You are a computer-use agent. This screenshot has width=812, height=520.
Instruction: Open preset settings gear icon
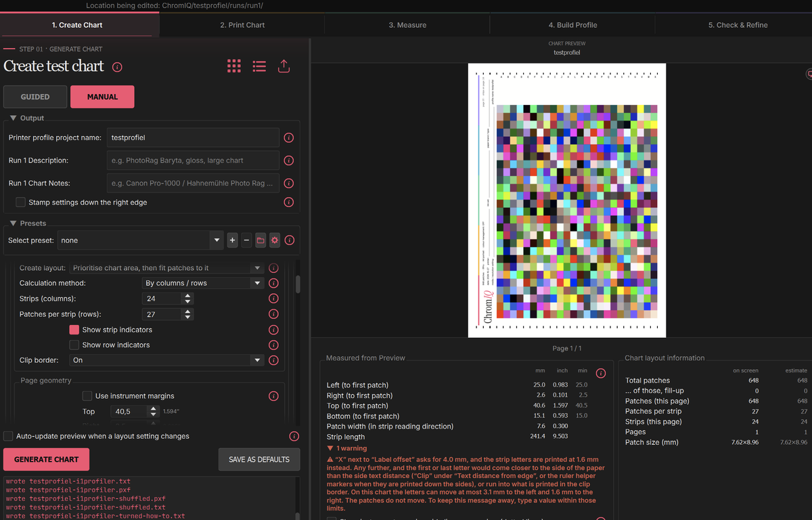[x=275, y=240]
